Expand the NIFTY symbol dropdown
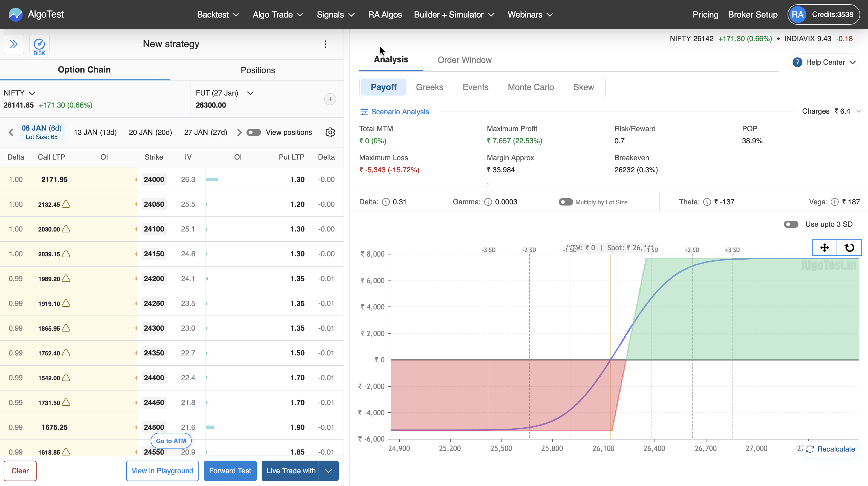 click(x=32, y=93)
